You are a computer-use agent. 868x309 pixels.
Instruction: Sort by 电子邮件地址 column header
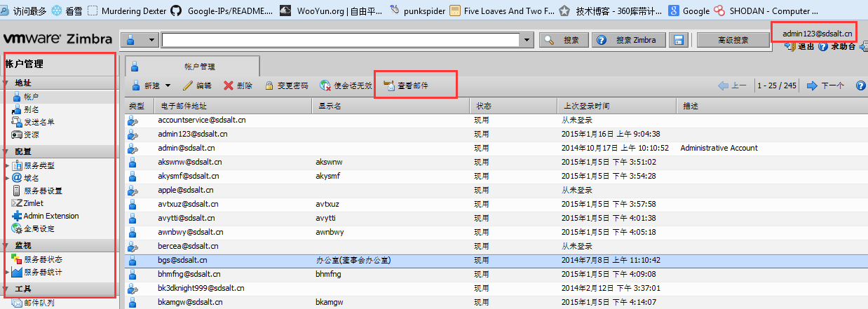tap(232, 106)
